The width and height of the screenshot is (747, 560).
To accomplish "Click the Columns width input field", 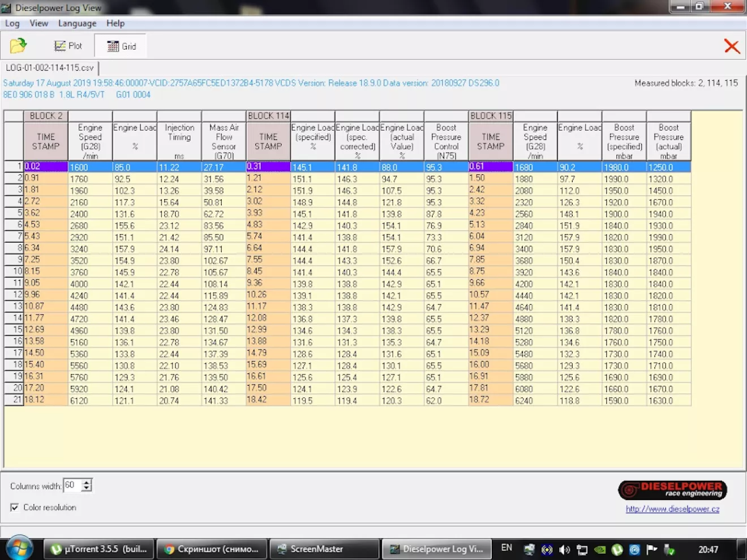I will pyautogui.click(x=72, y=485).
